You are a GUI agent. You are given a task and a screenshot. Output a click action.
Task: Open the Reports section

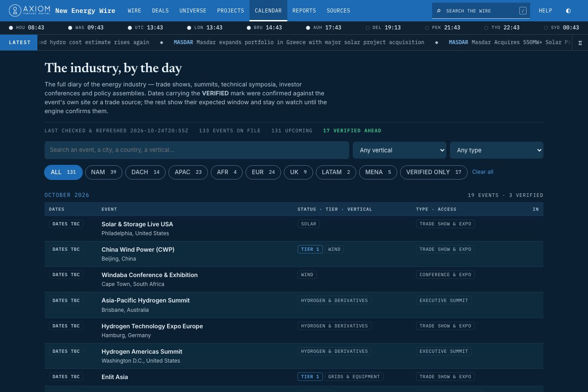click(x=304, y=11)
